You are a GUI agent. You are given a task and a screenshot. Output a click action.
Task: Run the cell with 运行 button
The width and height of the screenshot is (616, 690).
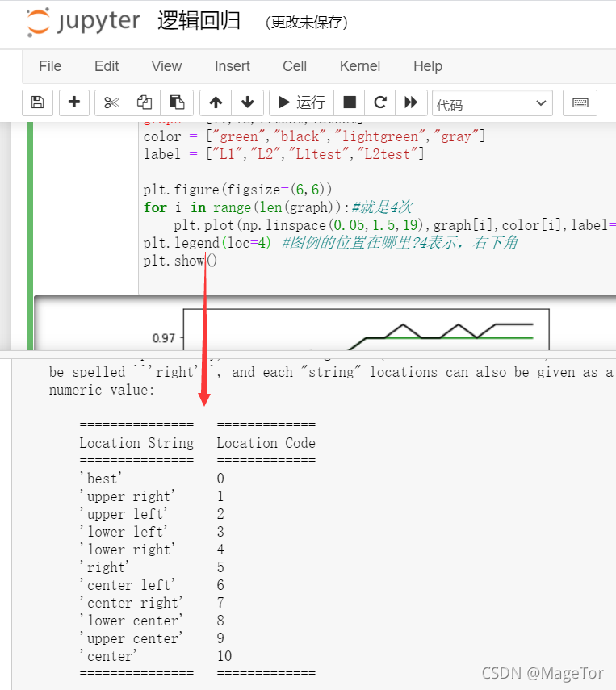pos(302,102)
